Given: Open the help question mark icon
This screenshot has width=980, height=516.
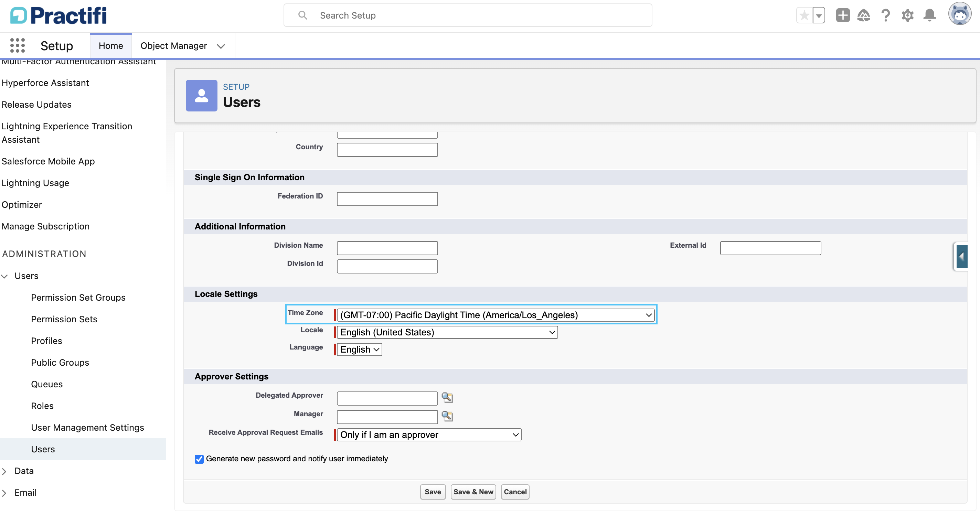Looking at the screenshot, I should coord(886,15).
